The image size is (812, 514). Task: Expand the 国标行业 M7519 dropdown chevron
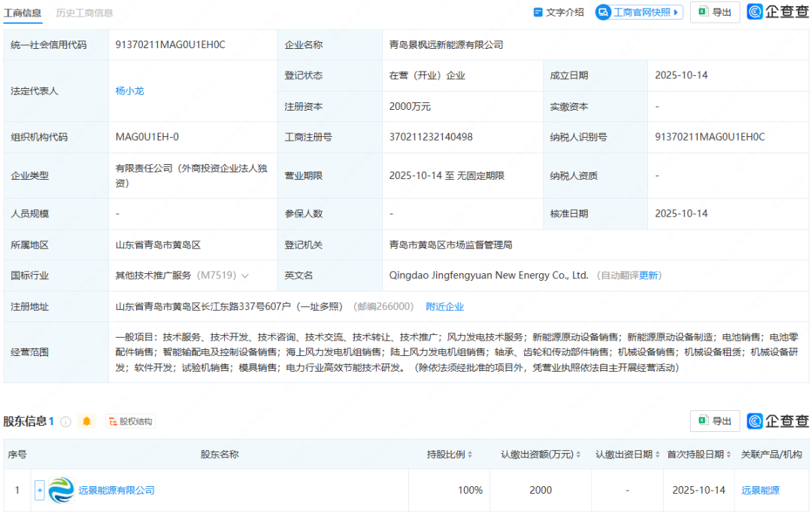(245, 276)
